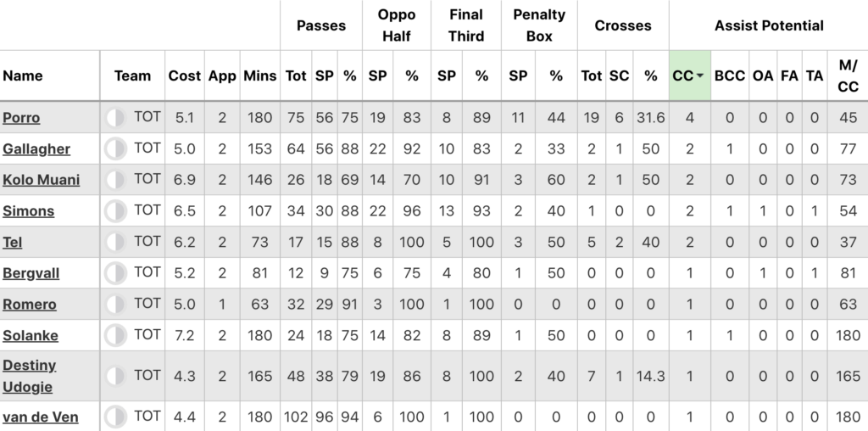The height and width of the screenshot is (431, 868).
Task: Click the team badge icon in Tel's row
Action: click(x=115, y=242)
